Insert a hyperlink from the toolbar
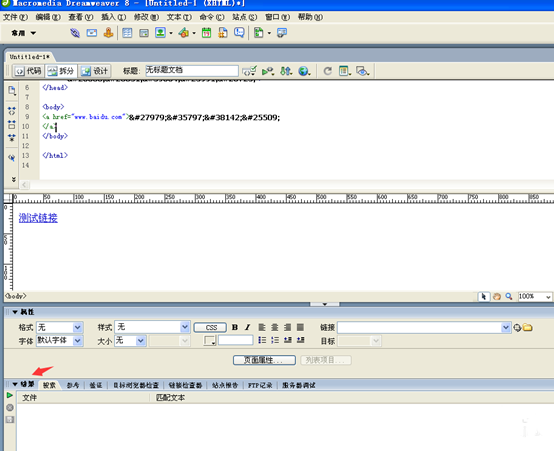Image resolution: width=554 pixels, height=451 pixels. 75,33
